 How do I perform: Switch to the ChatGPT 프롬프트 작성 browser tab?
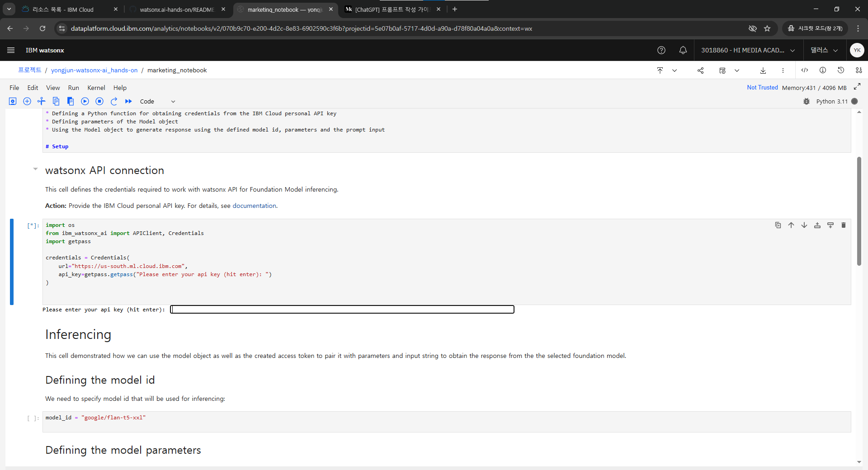tap(392, 9)
